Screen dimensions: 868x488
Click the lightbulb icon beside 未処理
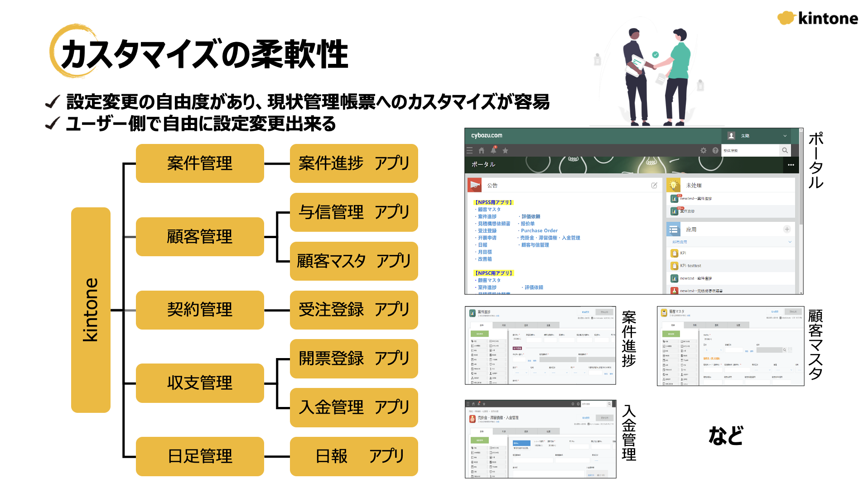[674, 185]
